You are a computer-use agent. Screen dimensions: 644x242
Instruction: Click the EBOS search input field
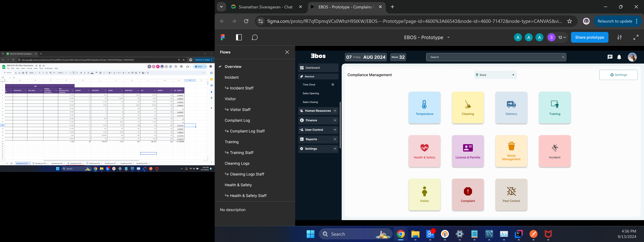(496, 57)
